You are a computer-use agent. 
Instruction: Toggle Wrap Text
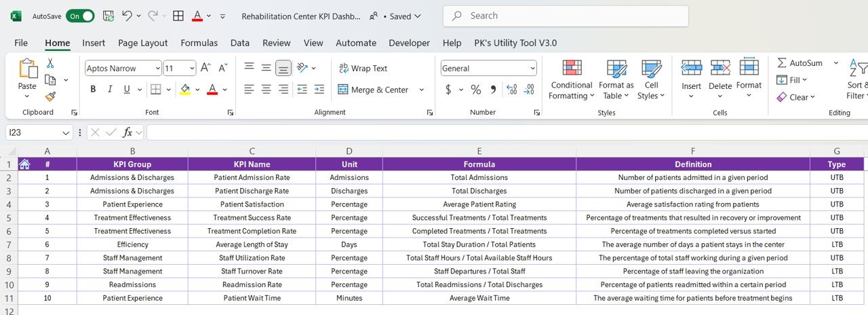tap(362, 69)
